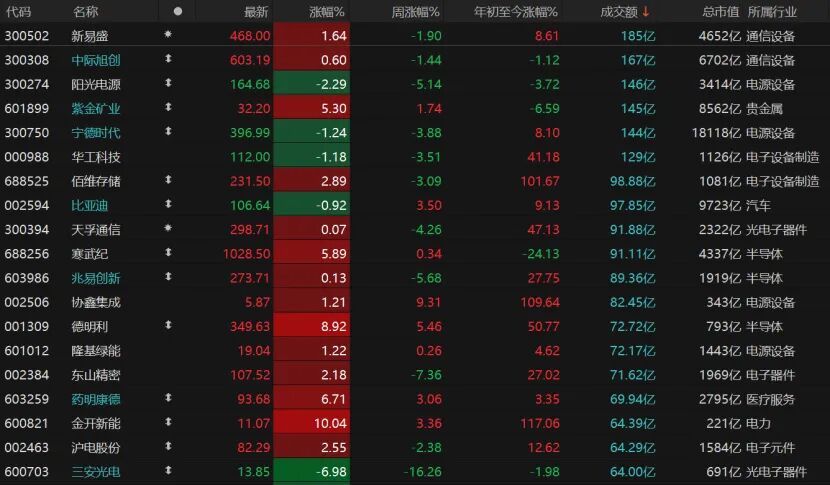Viewport: 830px width, 485px height.
Task: Click the marker icon in the 兆易创新 row
Action: pos(168,277)
